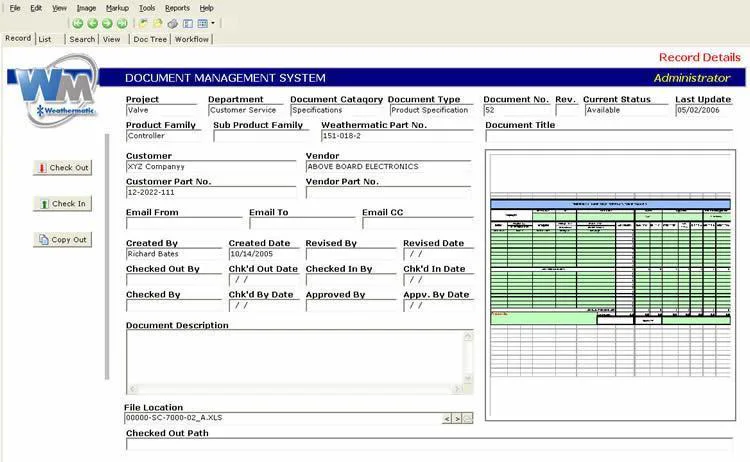Click the Customer field showing XYZ Companyy

tap(211, 167)
